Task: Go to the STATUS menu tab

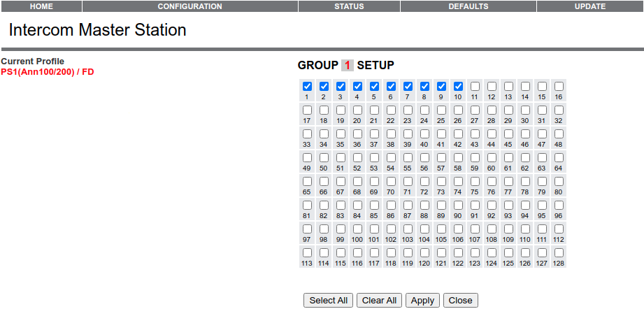Action: click(349, 6)
